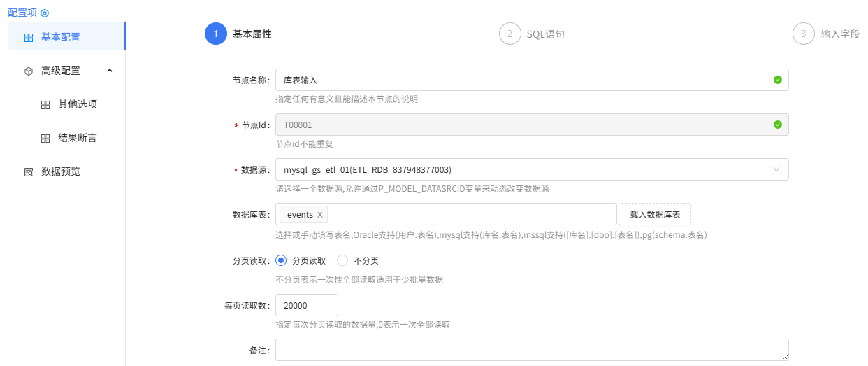868x366 pixels.
Task: Open 数据预览 in the sidebar
Action: point(61,171)
